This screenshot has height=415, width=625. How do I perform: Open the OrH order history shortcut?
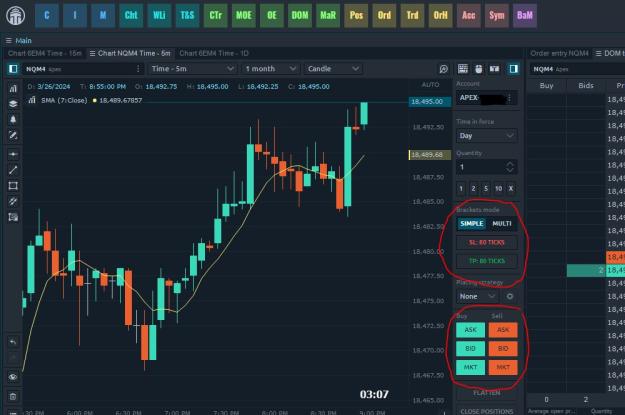pyautogui.click(x=440, y=16)
